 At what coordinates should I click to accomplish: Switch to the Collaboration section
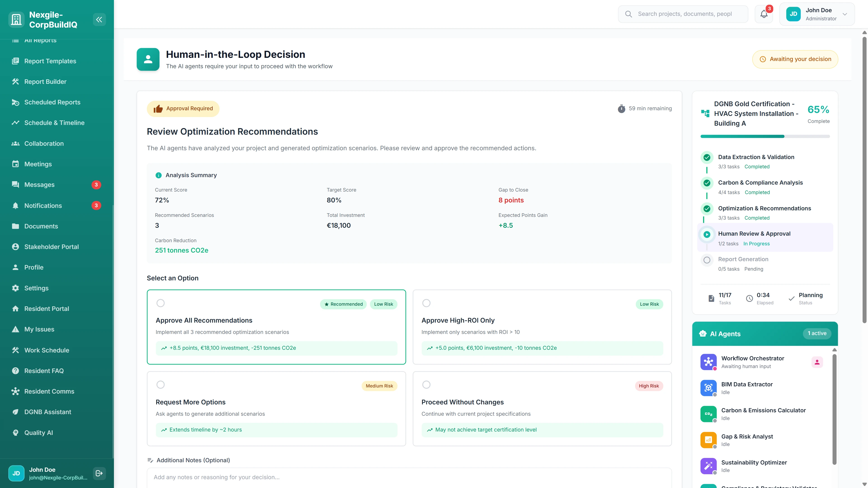click(44, 143)
